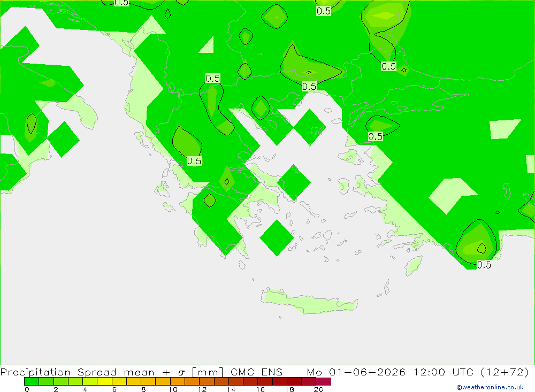Image resolution: width=535 pixels, height=392 pixels.
Task: Click the '12:00 UTC' time text
Action: point(443,372)
